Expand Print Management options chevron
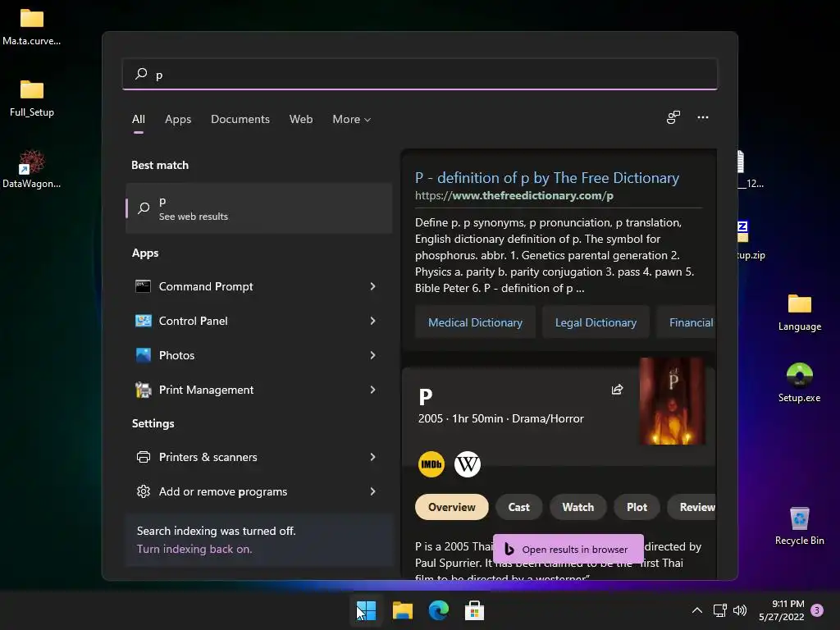 (x=373, y=390)
